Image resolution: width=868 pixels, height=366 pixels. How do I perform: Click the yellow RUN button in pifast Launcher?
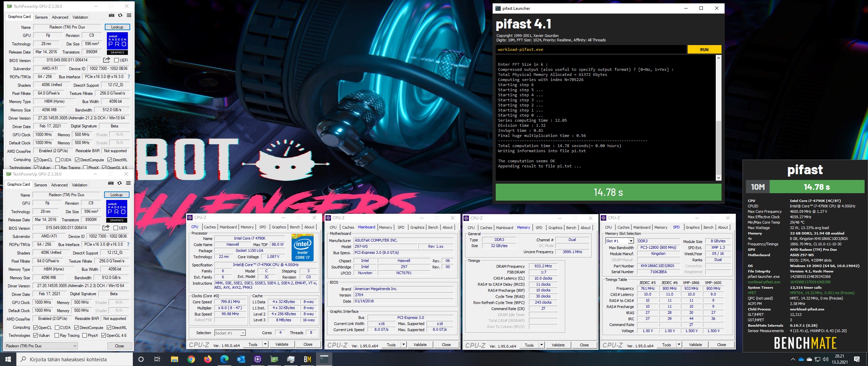704,49
